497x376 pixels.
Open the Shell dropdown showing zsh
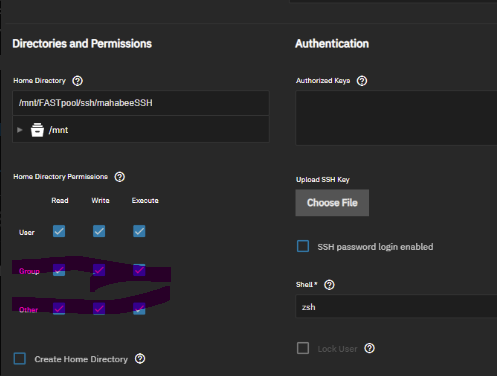pos(396,307)
